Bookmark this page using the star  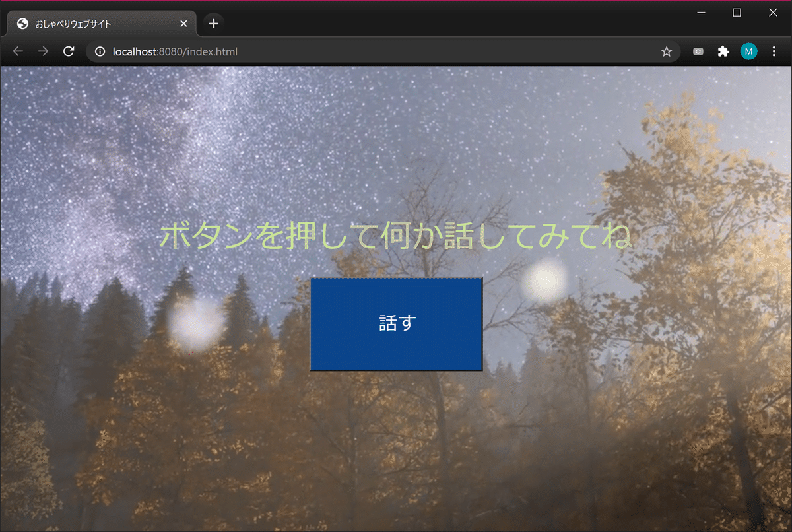coord(667,51)
